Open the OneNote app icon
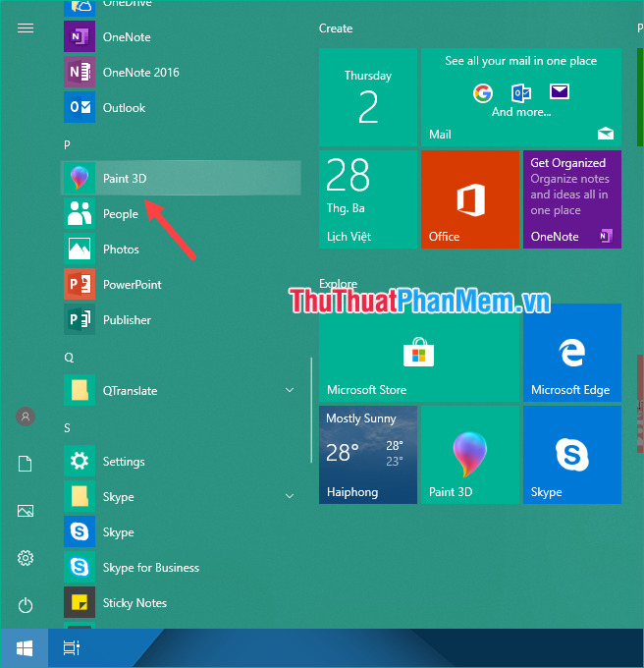644x668 pixels. tap(80, 36)
